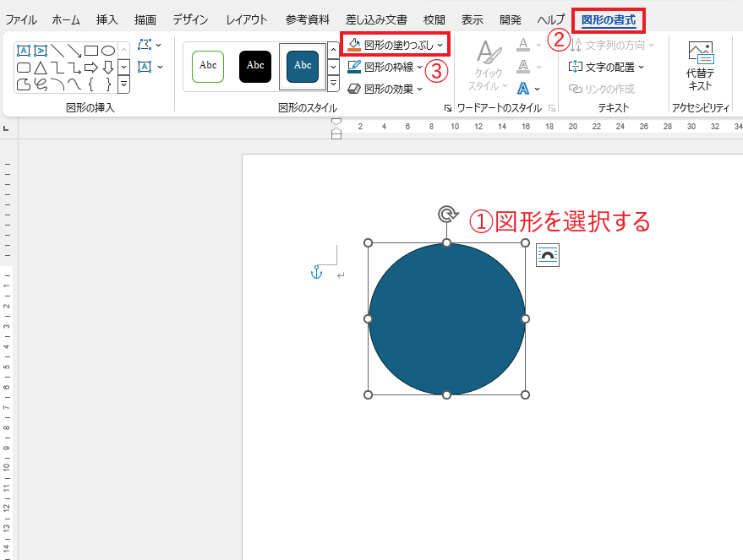The height and width of the screenshot is (560, 743).
Task: Switch to the 描画 tab
Action: (x=145, y=20)
